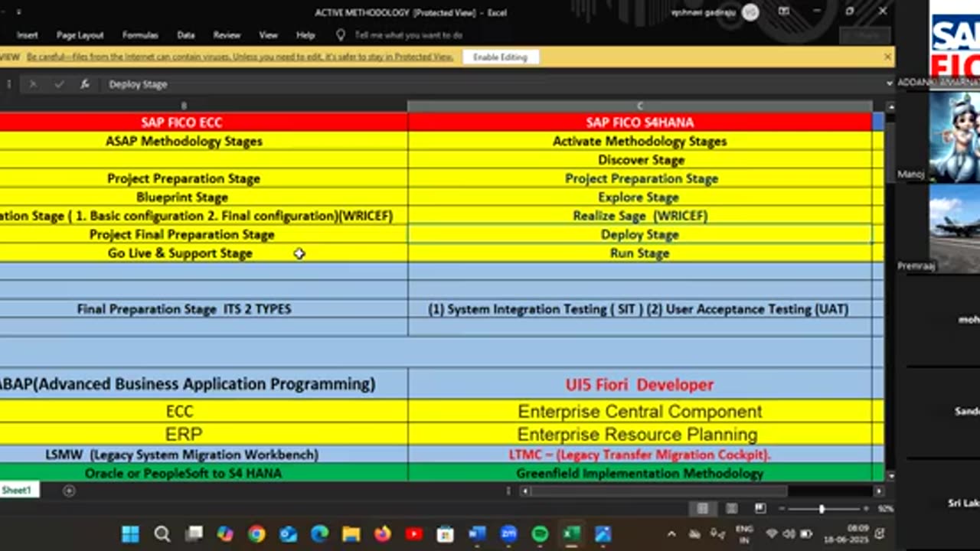Click the formula bar enter checkmark icon

(x=59, y=84)
